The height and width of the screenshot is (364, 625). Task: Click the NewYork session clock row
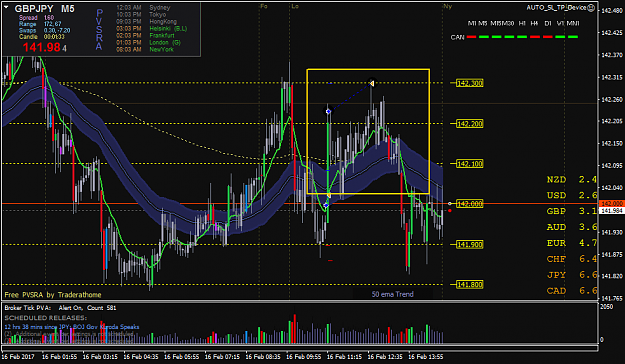(145, 49)
